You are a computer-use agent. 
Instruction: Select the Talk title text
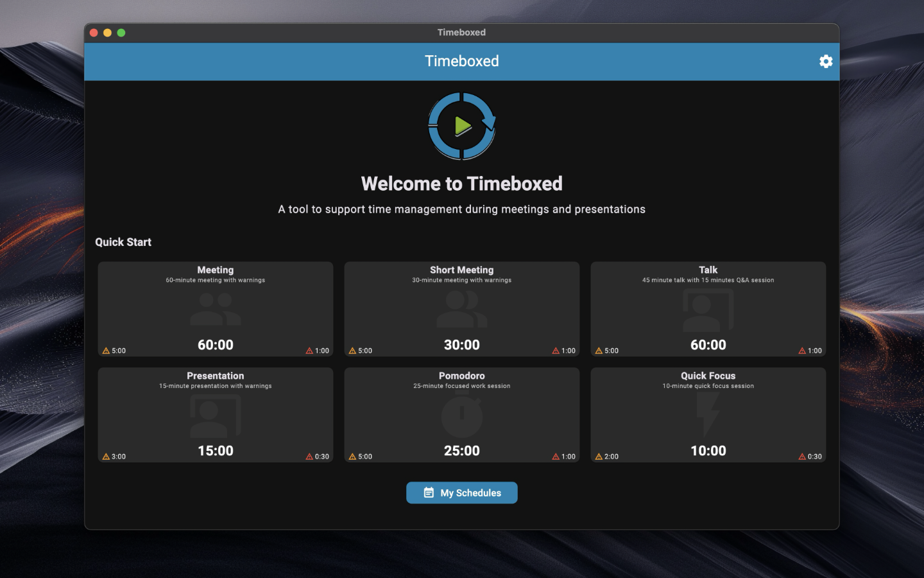(x=708, y=270)
